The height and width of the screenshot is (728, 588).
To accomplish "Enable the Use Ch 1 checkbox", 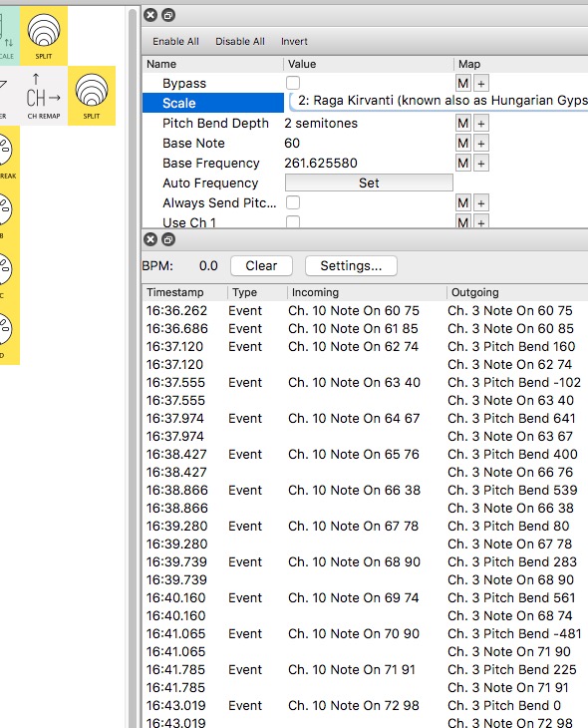I will pyautogui.click(x=293, y=221).
